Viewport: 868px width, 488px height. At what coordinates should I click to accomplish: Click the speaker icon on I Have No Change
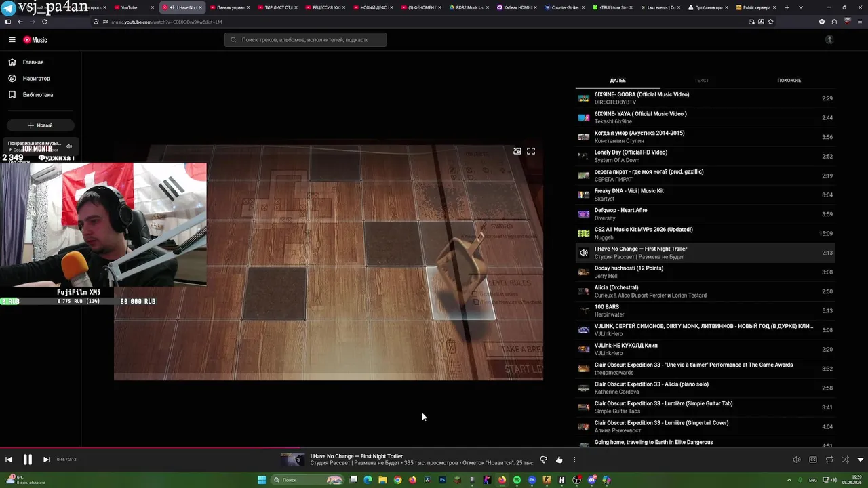pos(584,253)
